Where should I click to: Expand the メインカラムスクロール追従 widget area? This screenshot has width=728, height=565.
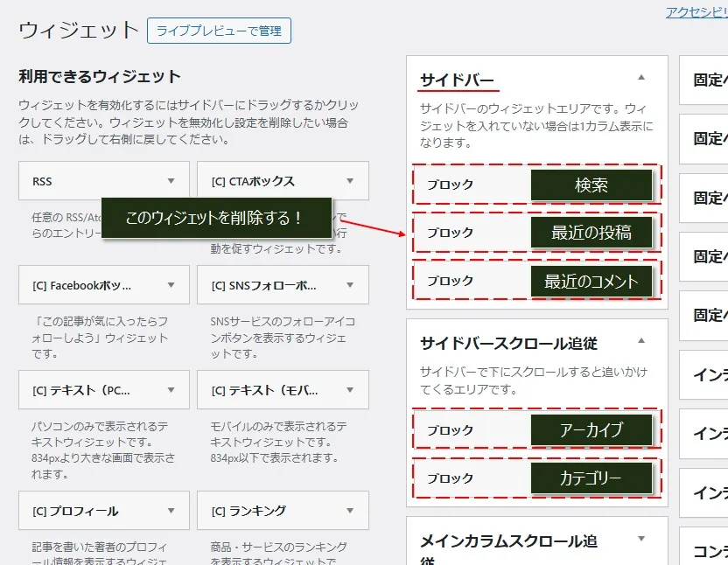(641, 539)
